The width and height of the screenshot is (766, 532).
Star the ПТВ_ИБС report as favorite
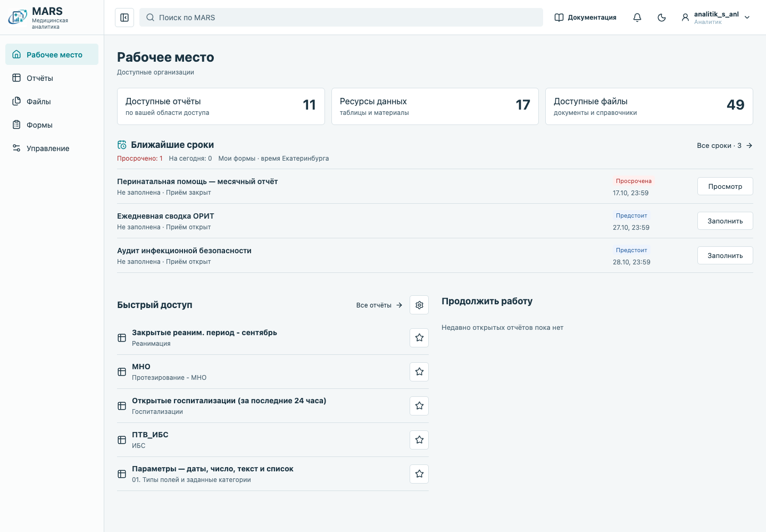tap(419, 440)
